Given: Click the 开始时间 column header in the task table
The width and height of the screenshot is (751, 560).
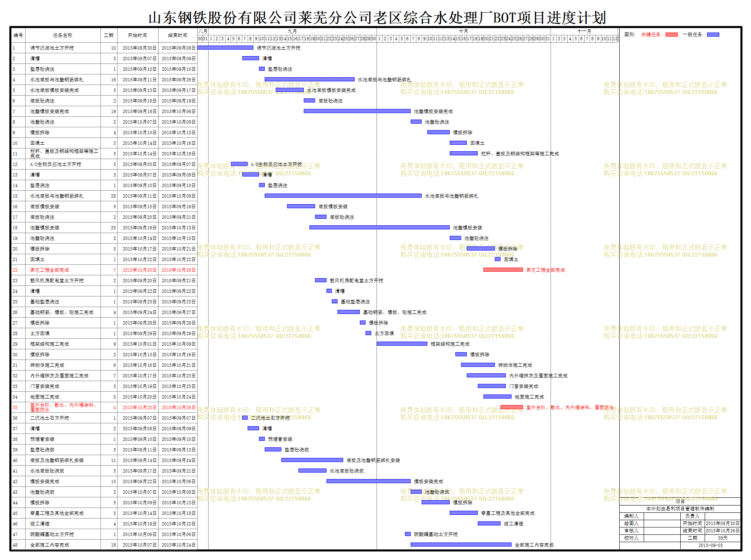Looking at the screenshot, I should [x=137, y=35].
